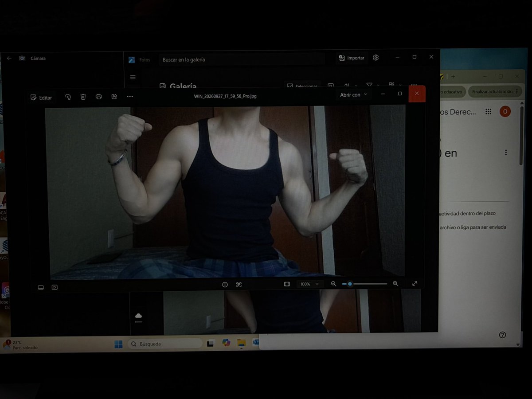The width and height of the screenshot is (532, 399).
Task: Launch Copilot from the taskbar
Action: pos(226,343)
